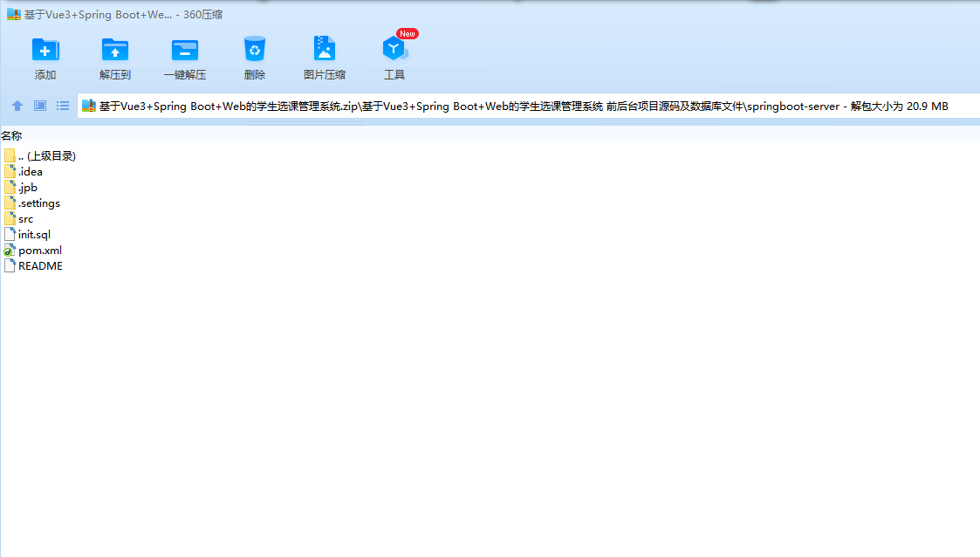Open the image compression (图片压缩) tool
The image size is (980, 557).
tap(325, 49)
